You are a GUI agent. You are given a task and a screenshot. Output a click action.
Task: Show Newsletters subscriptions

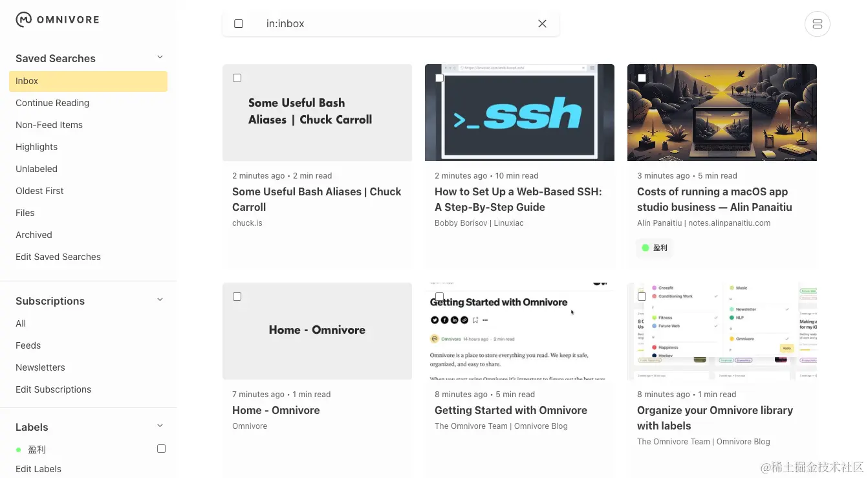coord(41,367)
